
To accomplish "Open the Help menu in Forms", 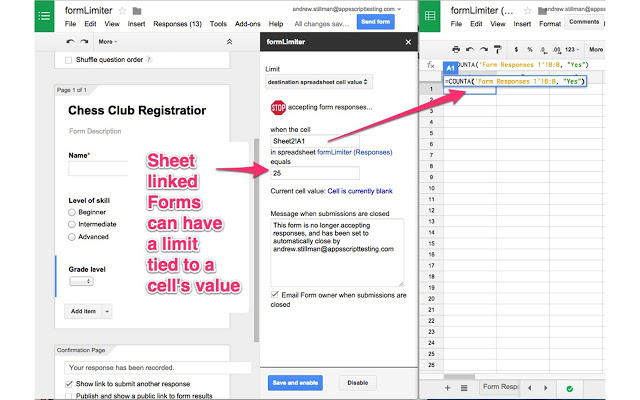I will pyautogui.click(x=276, y=24).
